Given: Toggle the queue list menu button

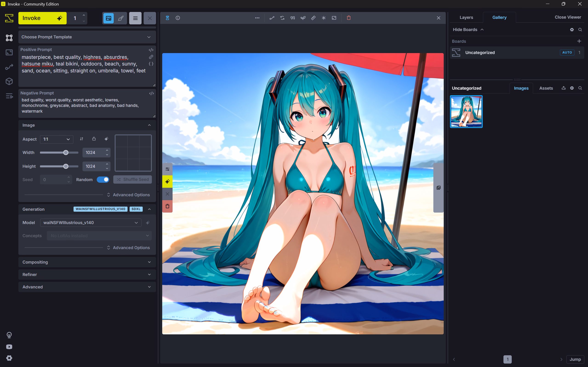Looking at the screenshot, I should 135,18.
